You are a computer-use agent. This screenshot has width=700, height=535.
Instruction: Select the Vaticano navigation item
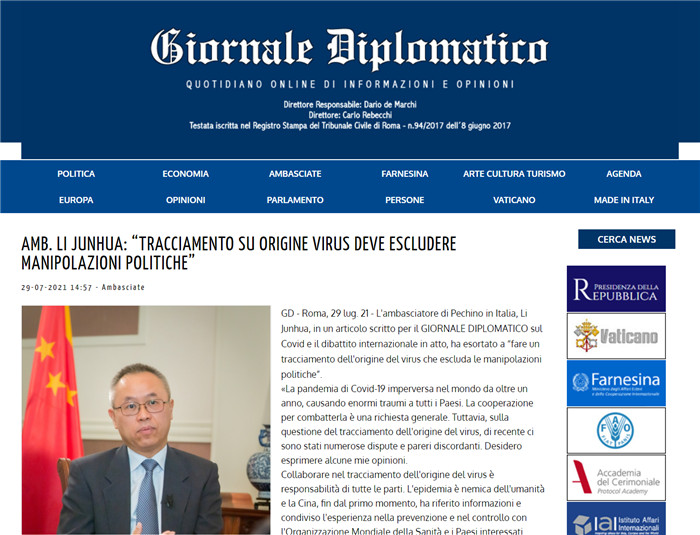tap(514, 200)
